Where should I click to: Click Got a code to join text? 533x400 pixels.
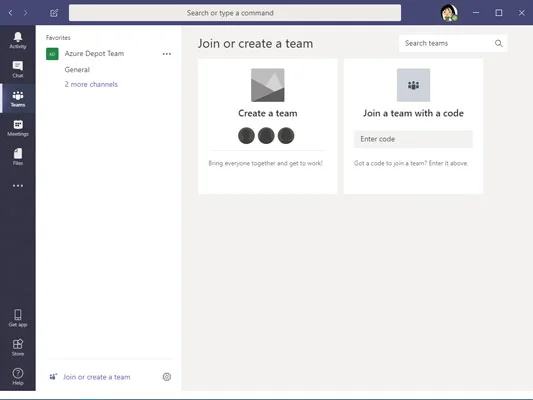(x=411, y=163)
